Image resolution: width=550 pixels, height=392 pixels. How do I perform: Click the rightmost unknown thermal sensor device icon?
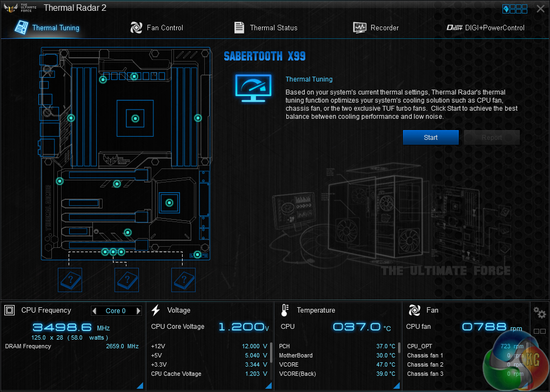click(x=184, y=280)
